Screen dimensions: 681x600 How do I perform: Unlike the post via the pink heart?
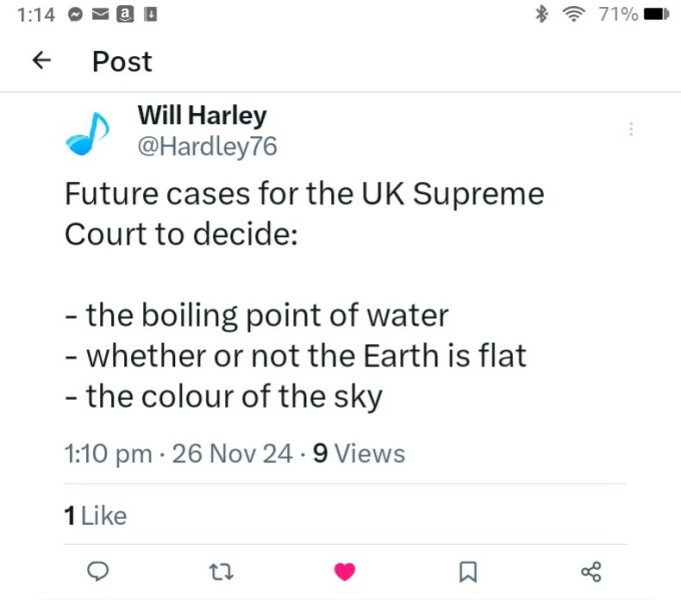tap(344, 572)
